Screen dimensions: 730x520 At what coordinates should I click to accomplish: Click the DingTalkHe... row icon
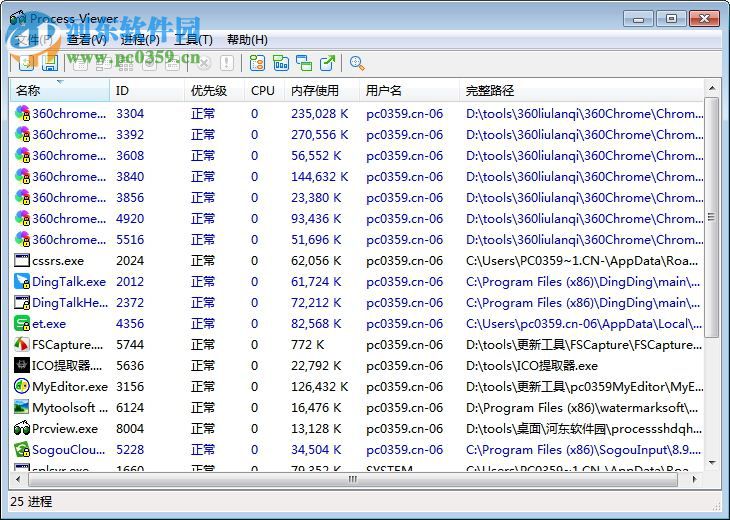[x=22, y=302]
